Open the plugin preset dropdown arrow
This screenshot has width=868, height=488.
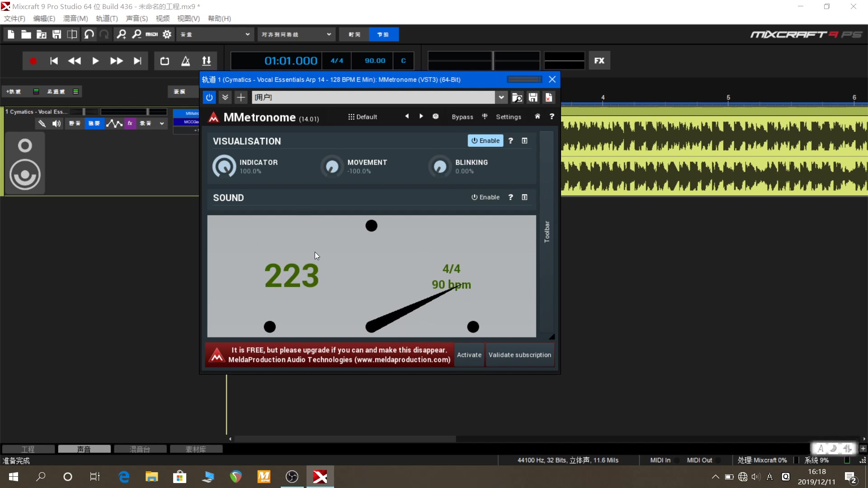click(x=501, y=97)
